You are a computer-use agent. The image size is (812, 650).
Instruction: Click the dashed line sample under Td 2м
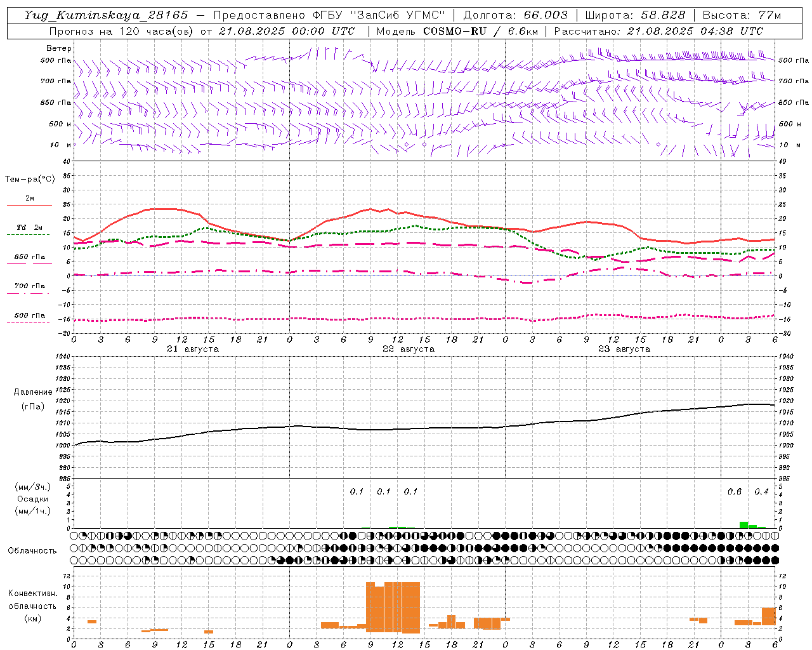point(29,235)
